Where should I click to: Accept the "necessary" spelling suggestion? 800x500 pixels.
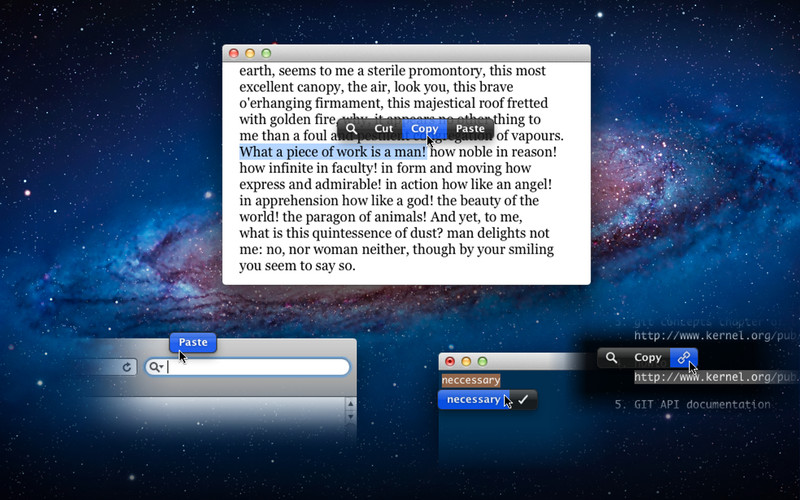pos(473,399)
